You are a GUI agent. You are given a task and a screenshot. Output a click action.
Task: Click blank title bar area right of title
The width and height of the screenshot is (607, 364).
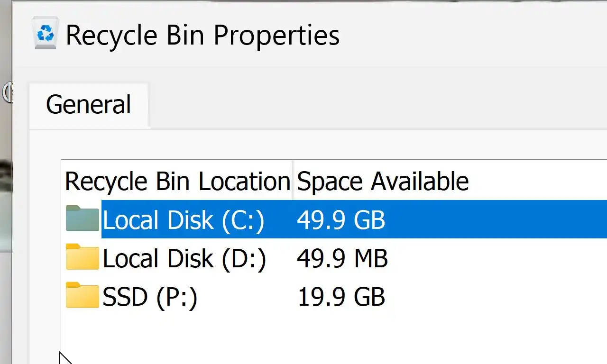pos(474,35)
